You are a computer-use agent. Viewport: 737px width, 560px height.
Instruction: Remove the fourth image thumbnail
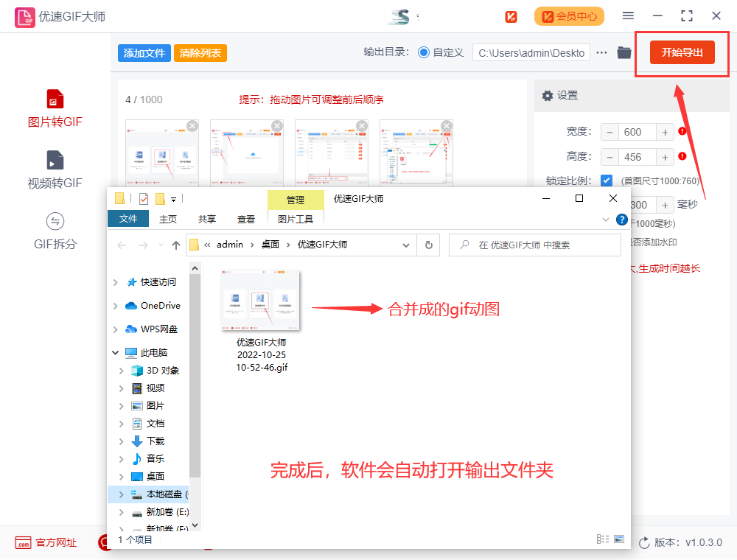[x=447, y=126]
